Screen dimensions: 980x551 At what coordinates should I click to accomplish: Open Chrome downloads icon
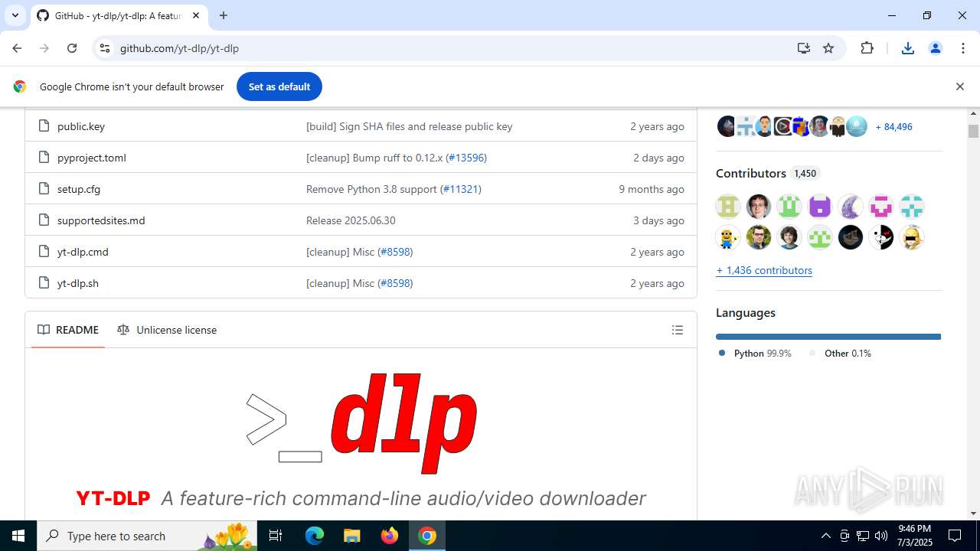(908, 48)
